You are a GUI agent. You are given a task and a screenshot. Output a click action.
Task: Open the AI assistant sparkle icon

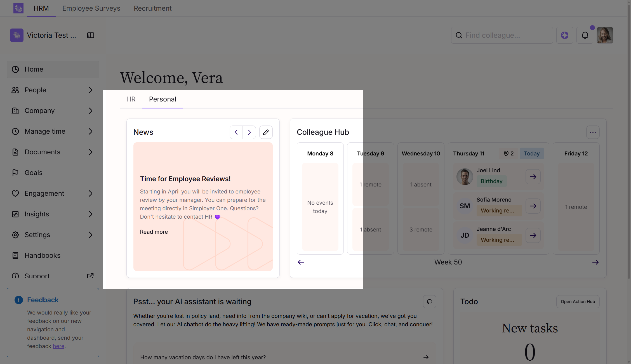564,35
